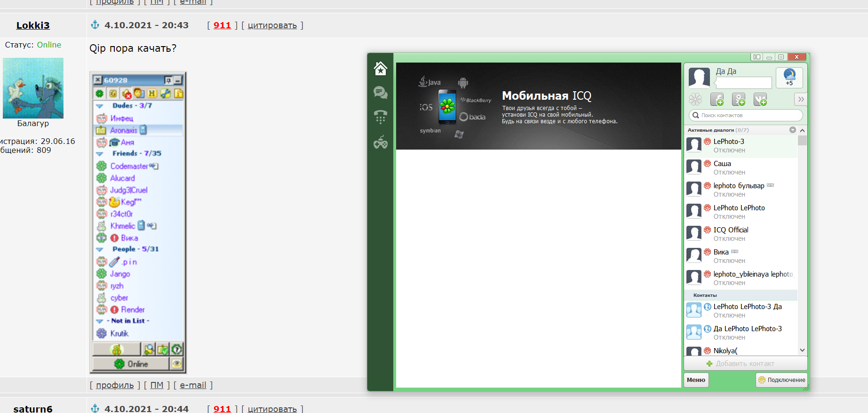The image size is (868, 413).
Task: Click the QIP find/add contacts icon
Action: click(x=149, y=349)
